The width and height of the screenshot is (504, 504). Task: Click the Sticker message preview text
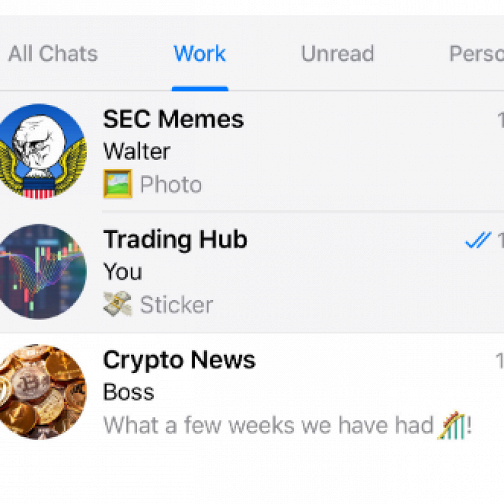coord(176,305)
